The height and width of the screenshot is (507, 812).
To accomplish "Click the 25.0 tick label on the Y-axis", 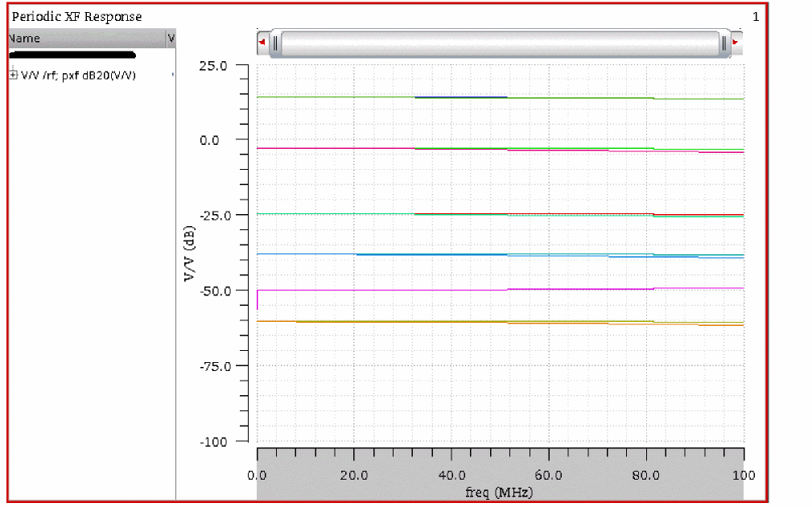I will click(x=213, y=65).
